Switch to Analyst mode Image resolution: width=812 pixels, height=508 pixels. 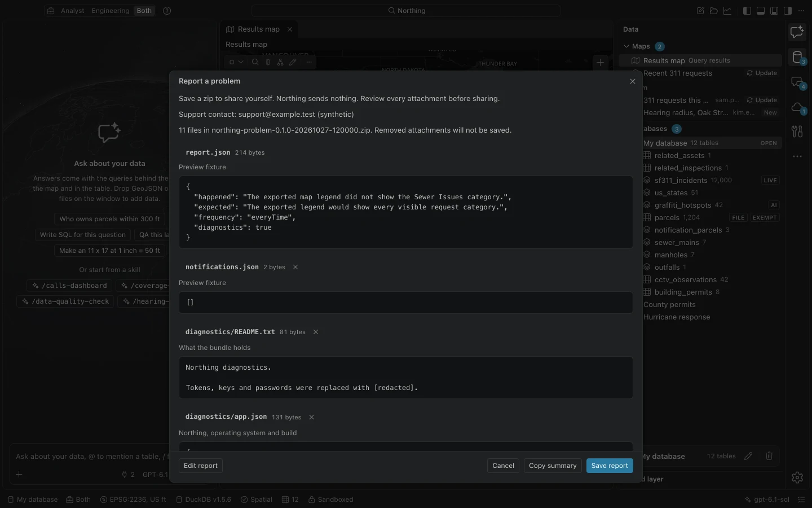[x=73, y=11]
